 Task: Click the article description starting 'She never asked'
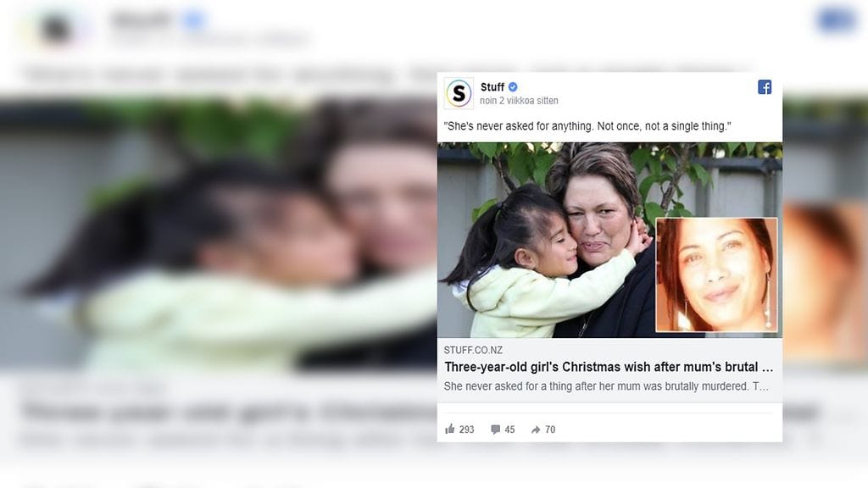[606, 386]
